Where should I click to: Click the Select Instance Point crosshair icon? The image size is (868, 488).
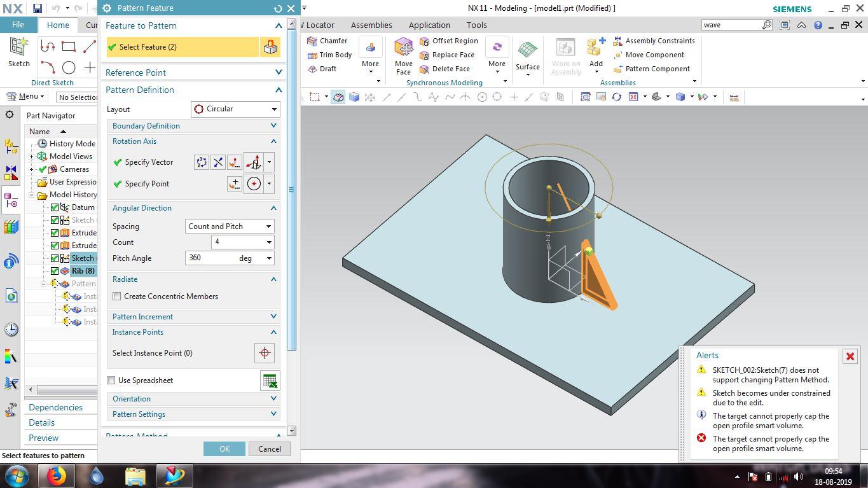264,353
